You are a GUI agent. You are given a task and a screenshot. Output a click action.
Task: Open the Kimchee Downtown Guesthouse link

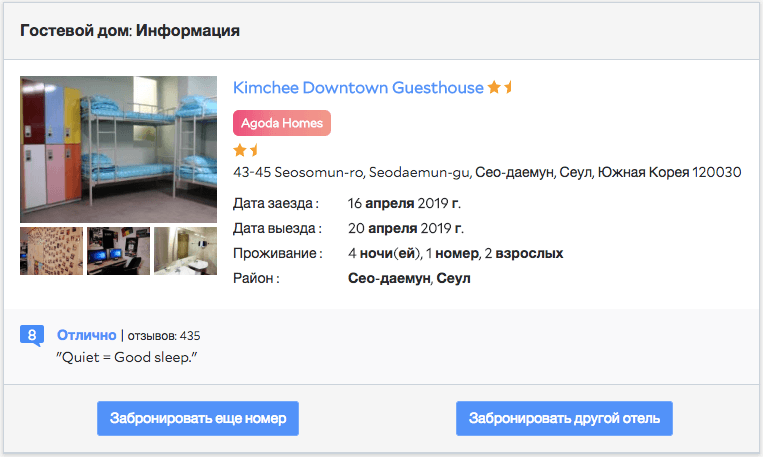(358, 88)
